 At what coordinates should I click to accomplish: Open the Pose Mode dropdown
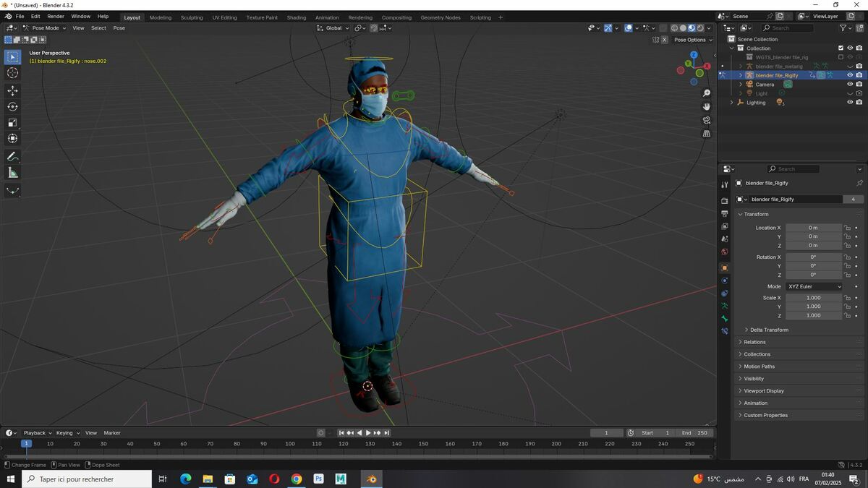(x=45, y=28)
